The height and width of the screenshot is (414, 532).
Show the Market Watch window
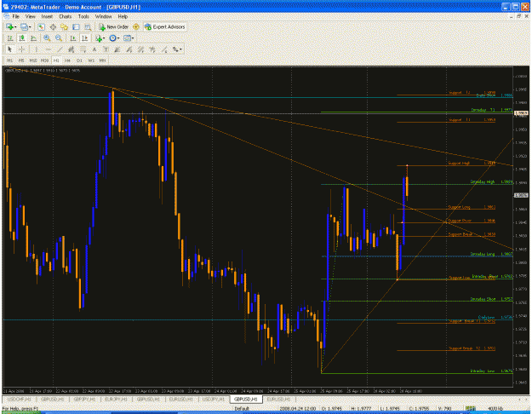pos(41,26)
